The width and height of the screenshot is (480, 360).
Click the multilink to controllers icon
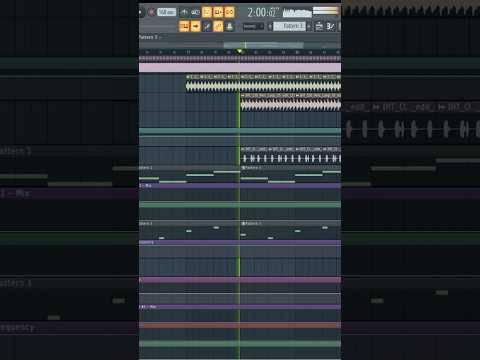[x=230, y=26]
